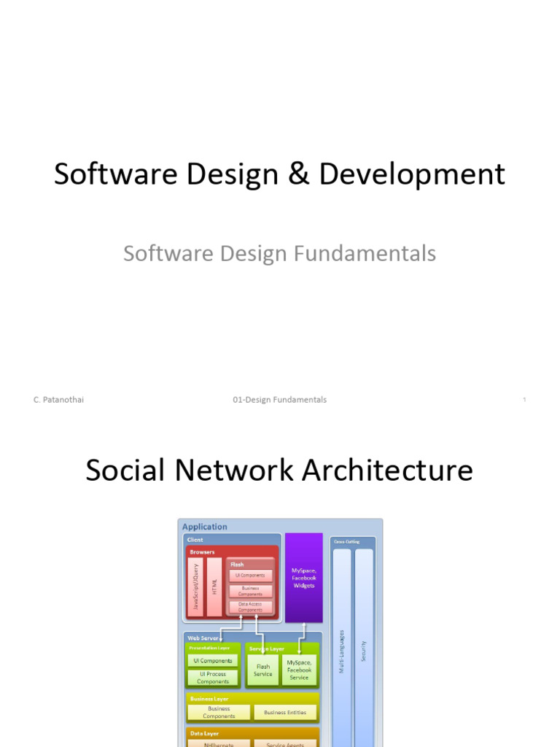
Task: Select the vertical "Multi-Languages" column
Action: 342,649
